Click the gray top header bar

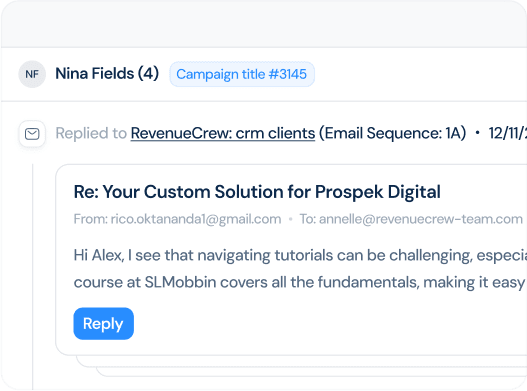point(264,24)
